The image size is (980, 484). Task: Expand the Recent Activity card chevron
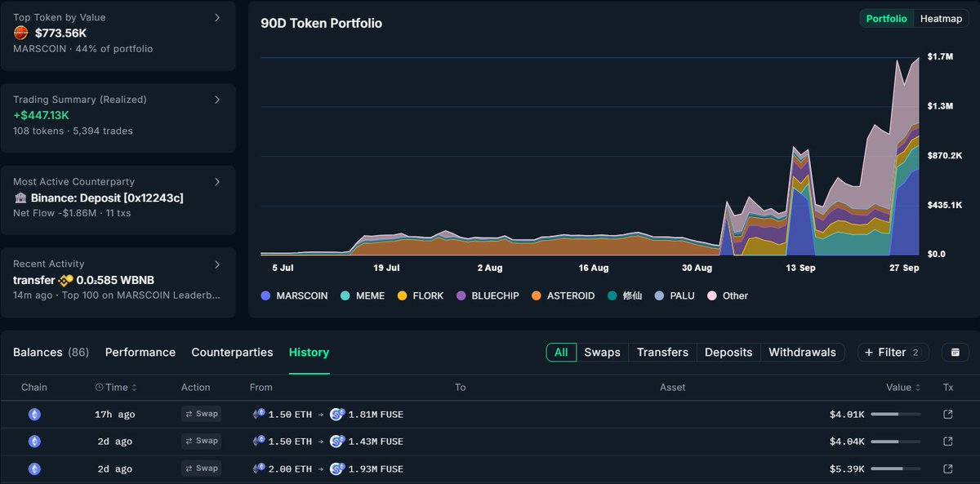pyautogui.click(x=217, y=264)
